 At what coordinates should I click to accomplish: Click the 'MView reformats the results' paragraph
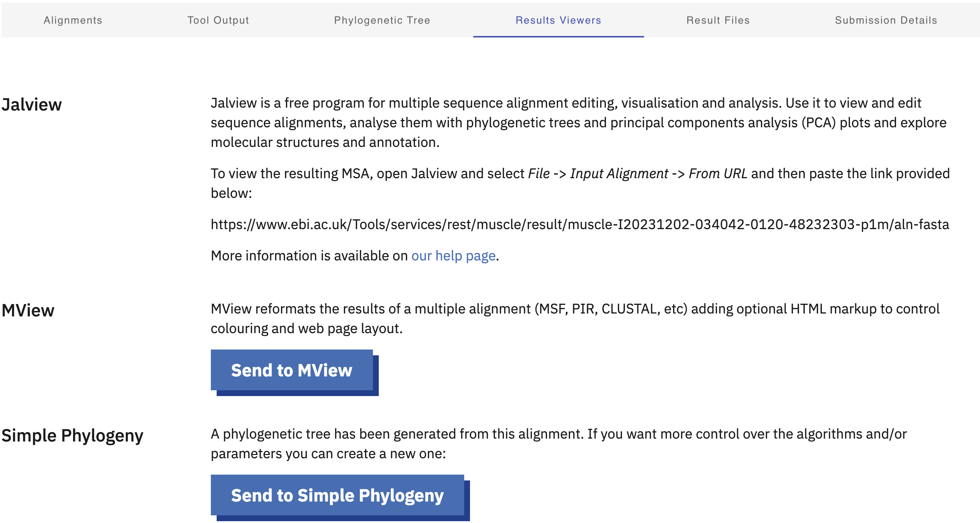(x=575, y=318)
